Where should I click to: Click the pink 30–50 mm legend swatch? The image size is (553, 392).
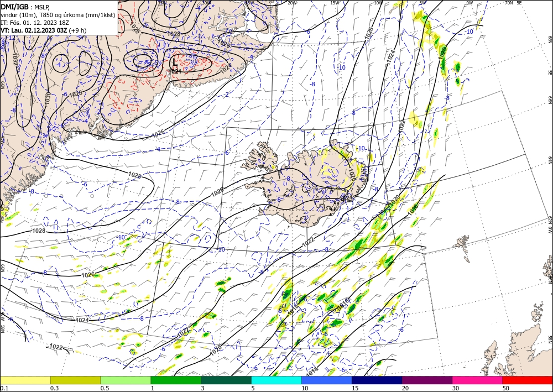tap(478, 380)
